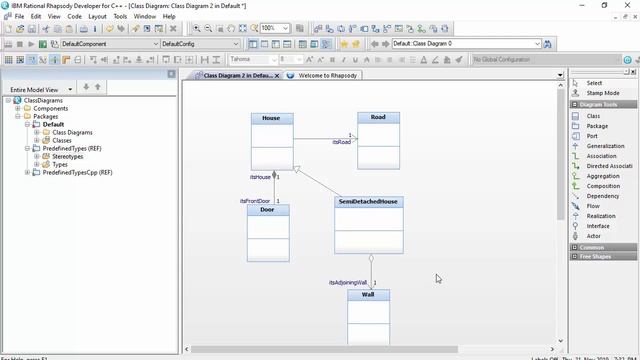Expand the Components tree node
The width and height of the screenshot is (640, 360).
coord(18,109)
